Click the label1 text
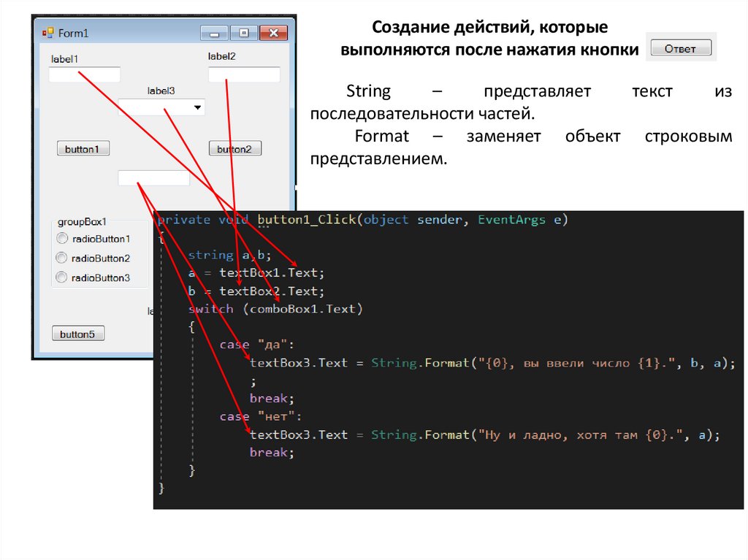The image size is (748, 560). (64, 58)
